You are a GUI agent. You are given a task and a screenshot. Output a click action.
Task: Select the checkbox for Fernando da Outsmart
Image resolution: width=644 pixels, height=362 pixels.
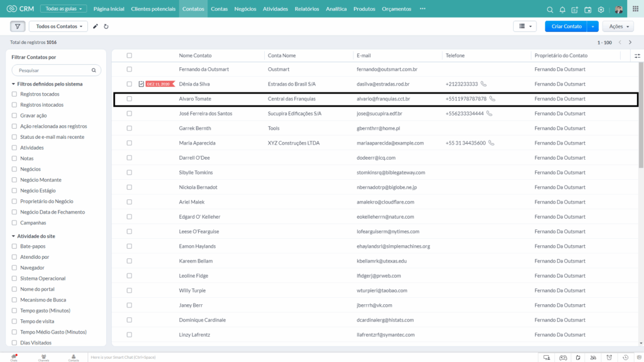tap(130, 69)
